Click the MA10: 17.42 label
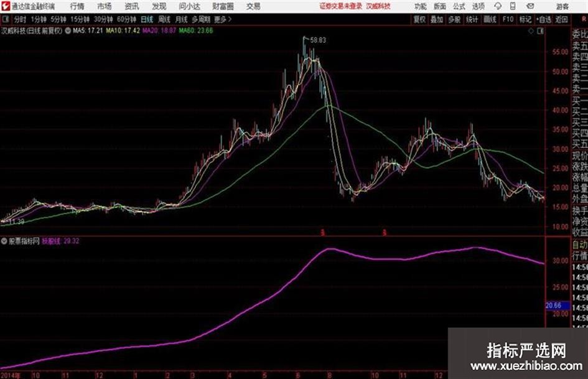Image resolution: width=588 pixels, height=379 pixels. point(123,30)
